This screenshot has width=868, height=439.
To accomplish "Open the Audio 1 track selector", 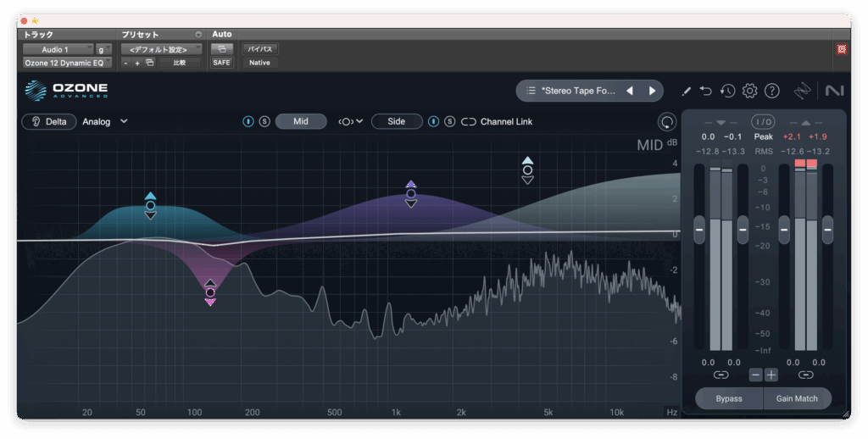I will 56,49.
